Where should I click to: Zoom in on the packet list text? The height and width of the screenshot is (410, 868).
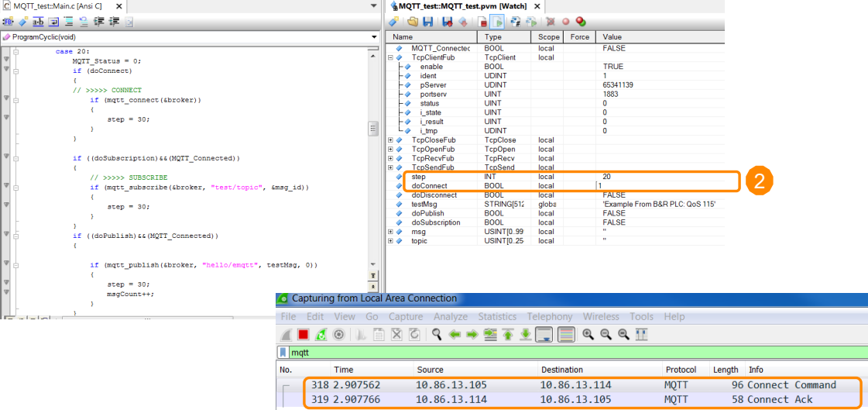(588, 334)
